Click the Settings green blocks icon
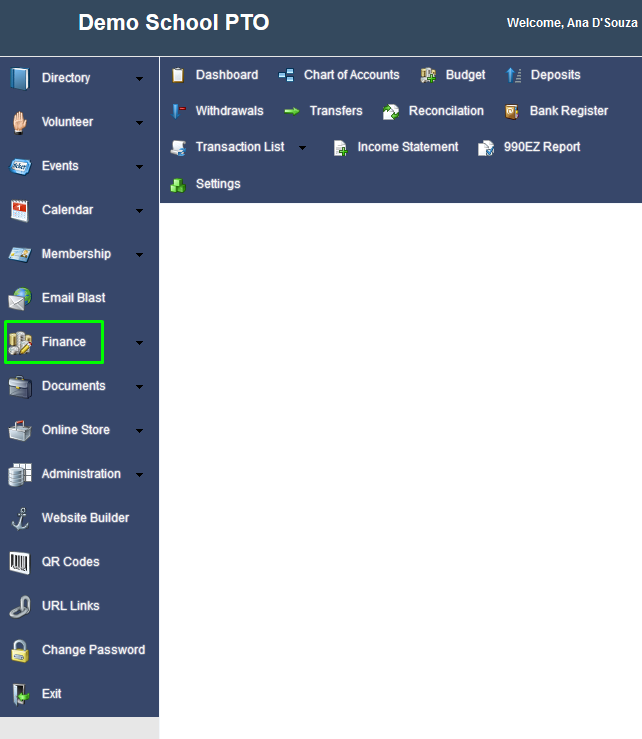Screen dimensions: 642x739 tap(178, 185)
